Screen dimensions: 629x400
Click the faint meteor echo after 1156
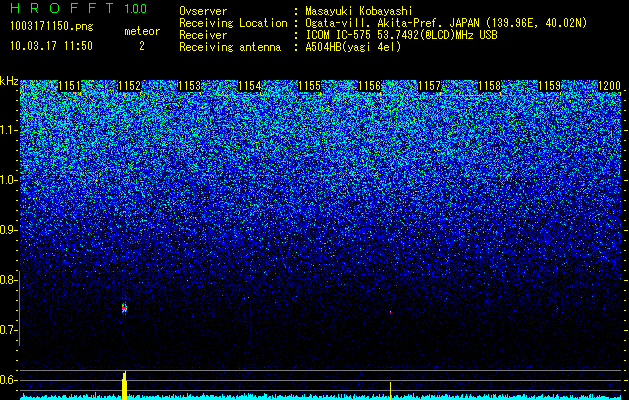390,312
